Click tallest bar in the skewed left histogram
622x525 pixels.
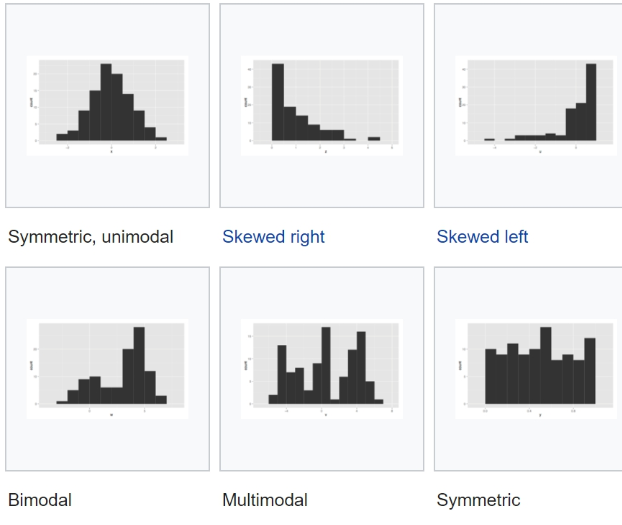pos(591,103)
